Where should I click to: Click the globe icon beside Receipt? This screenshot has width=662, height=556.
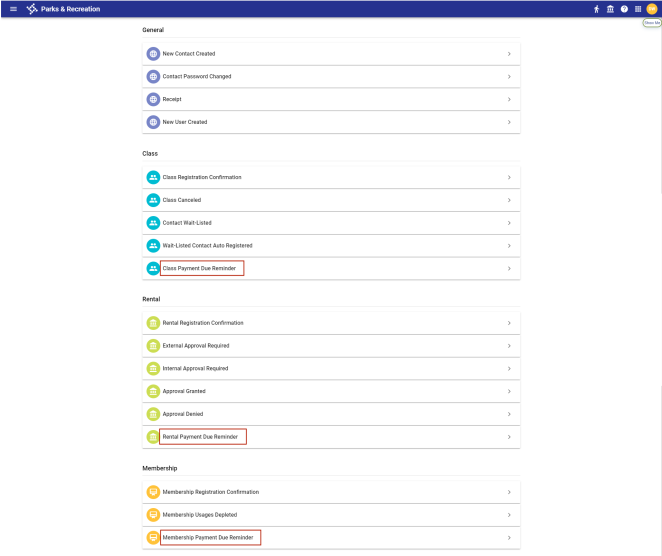(x=153, y=99)
